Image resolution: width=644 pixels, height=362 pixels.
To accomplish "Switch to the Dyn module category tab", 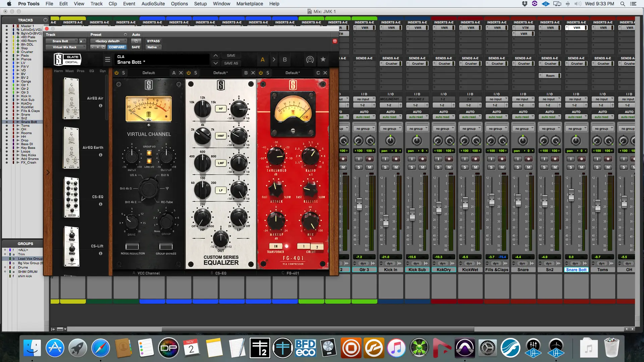I will (x=103, y=71).
